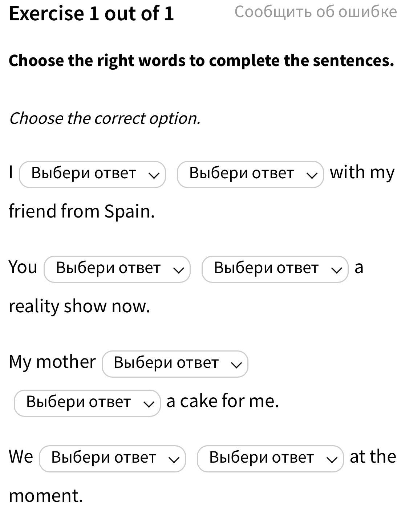This screenshot has width=397, height=532.
Task: Click chevron arrow of dropdown next to 'I'
Action: 154,175
